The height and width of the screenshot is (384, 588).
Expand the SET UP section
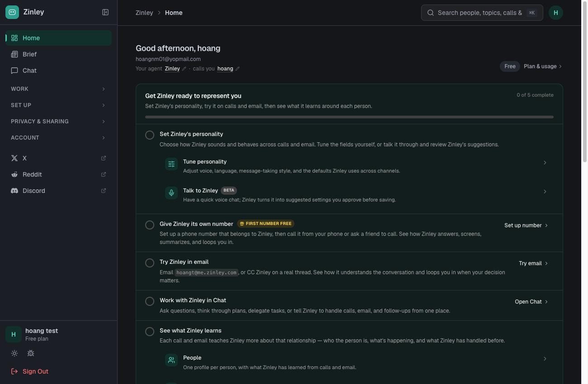click(59, 105)
